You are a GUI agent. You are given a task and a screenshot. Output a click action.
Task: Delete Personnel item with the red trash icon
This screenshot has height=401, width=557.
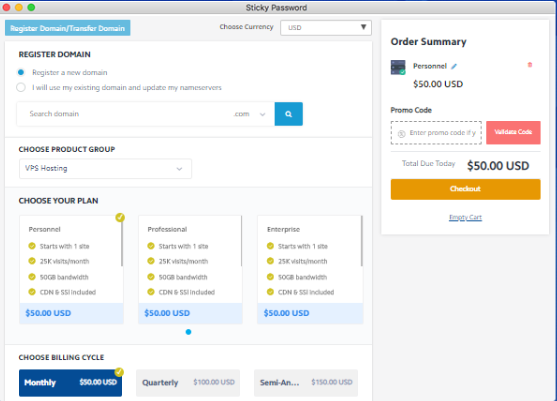click(x=530, y=65)
